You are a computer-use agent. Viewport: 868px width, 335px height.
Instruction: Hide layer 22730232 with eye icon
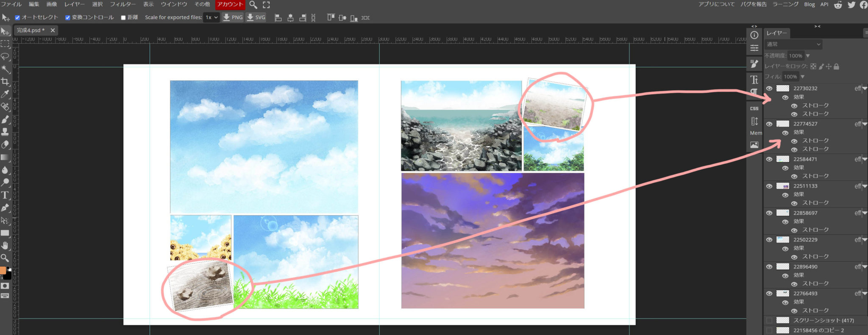click(x=769, y=89)
